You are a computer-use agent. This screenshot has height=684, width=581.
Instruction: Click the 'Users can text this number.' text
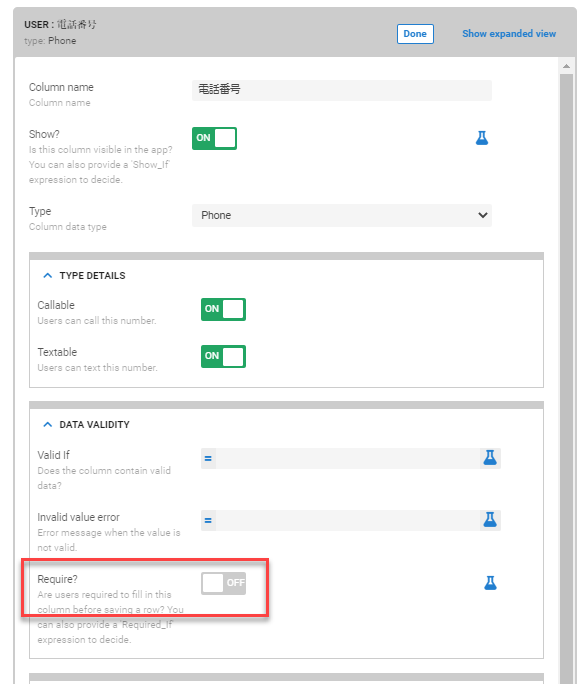(x=97, y=368)
